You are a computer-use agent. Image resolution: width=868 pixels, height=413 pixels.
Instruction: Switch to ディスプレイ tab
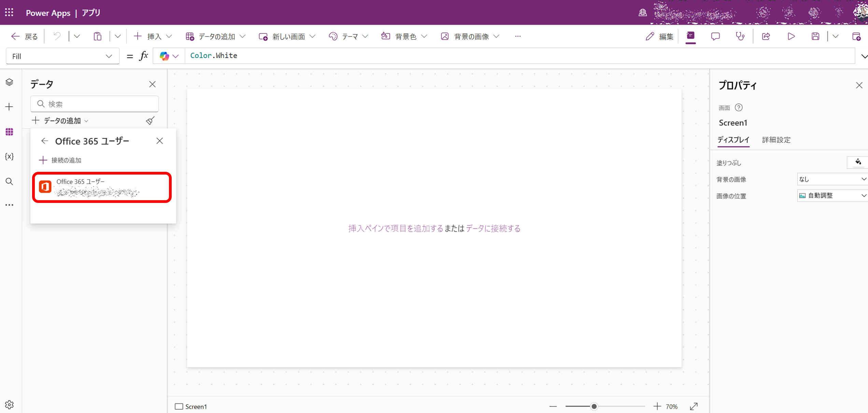733,140
